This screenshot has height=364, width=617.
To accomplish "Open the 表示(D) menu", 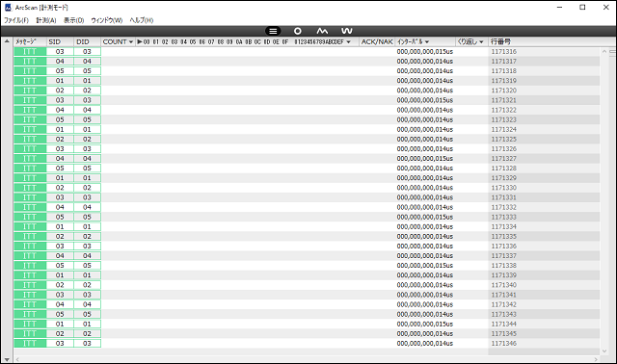I will (74, 20).
